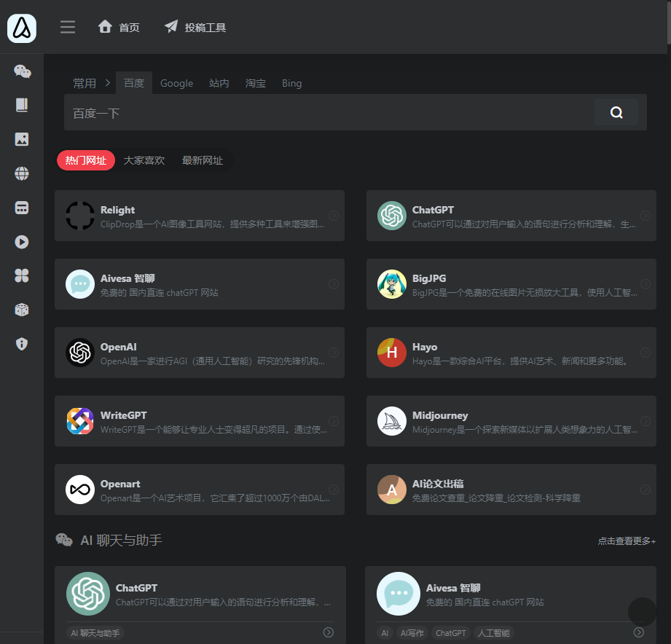Open the WriteGPT site link
The image size is (671, 644).
coord(124,415)
